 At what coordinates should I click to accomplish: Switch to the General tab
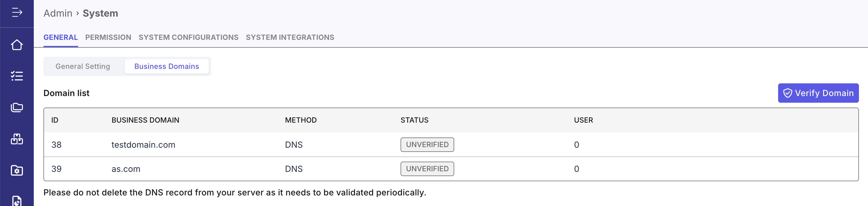point(61,37)
